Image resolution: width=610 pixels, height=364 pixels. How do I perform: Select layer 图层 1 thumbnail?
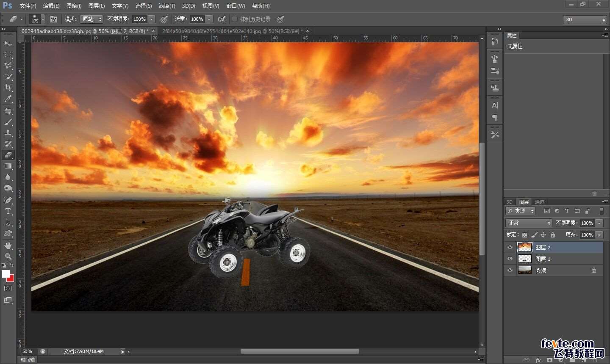coord(525,259)
